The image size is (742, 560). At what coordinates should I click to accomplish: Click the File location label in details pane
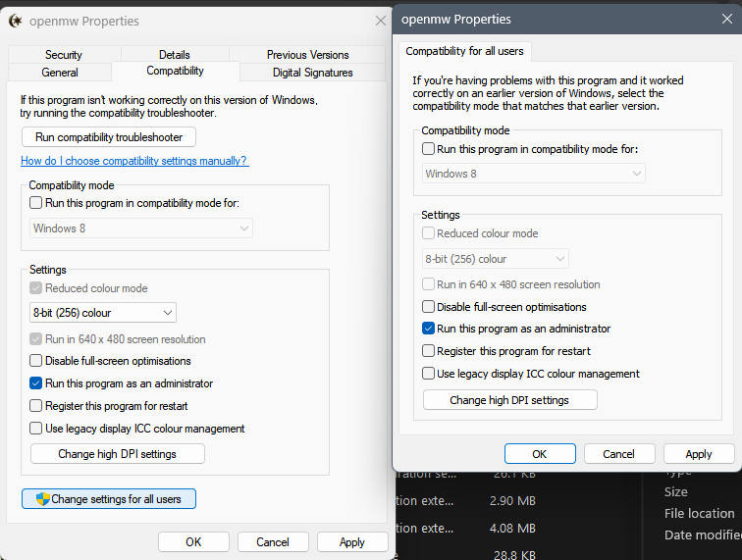[700, 514]
